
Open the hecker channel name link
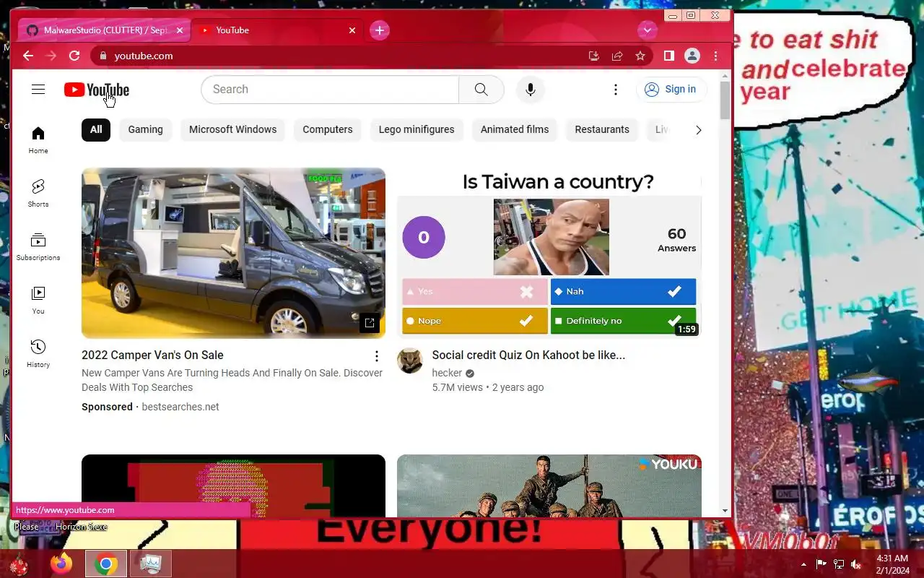click(447, 373)
